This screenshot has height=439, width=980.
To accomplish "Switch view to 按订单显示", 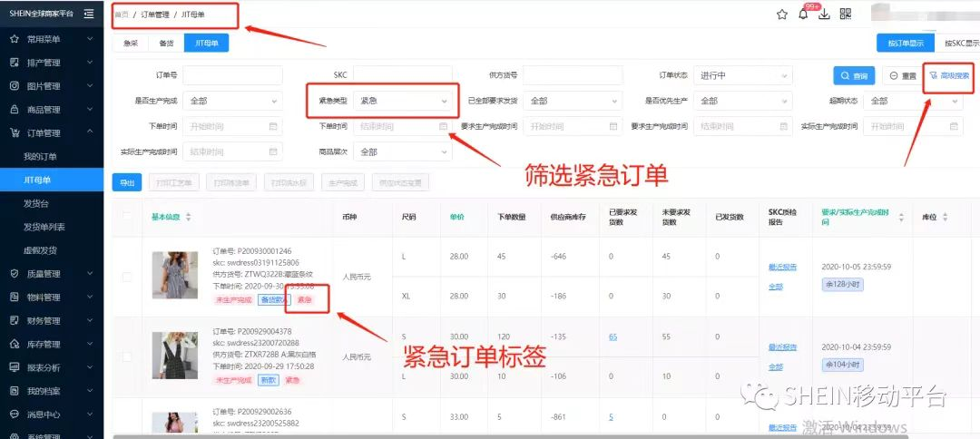I will [905, 43].
